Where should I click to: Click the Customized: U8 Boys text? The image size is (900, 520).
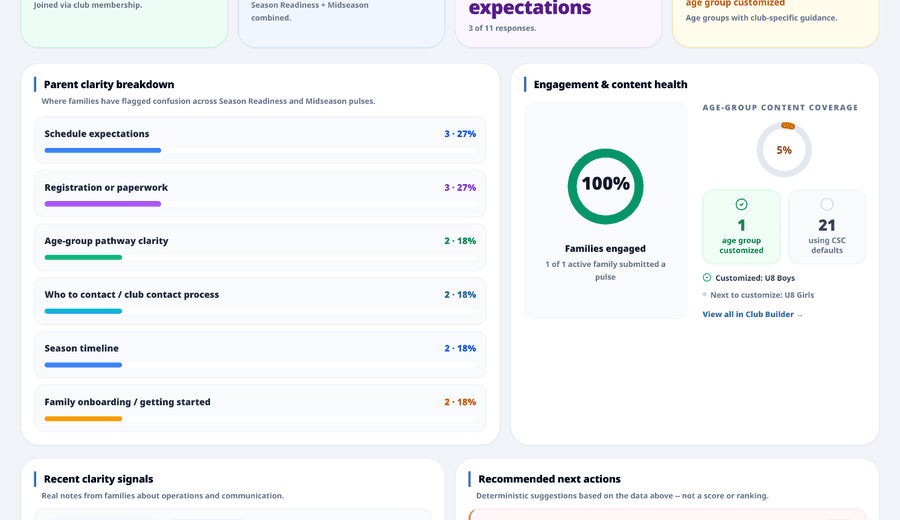[x=755, y=278]
